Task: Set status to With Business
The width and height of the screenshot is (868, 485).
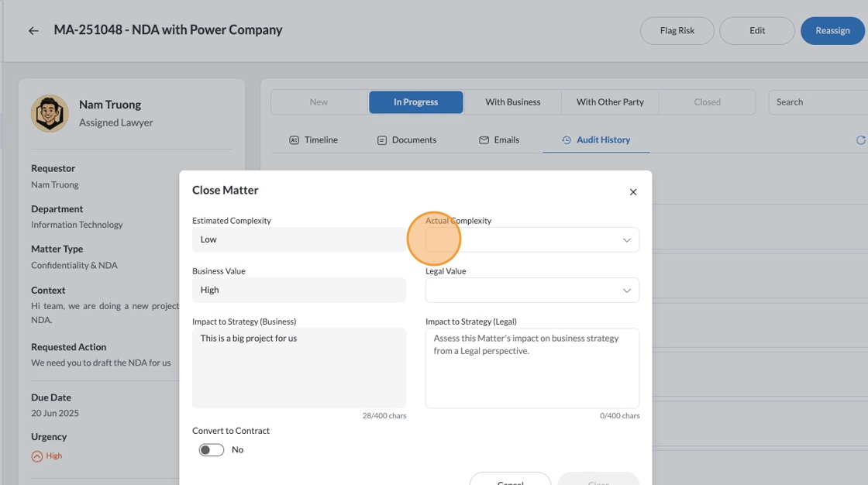Action: 512,102
